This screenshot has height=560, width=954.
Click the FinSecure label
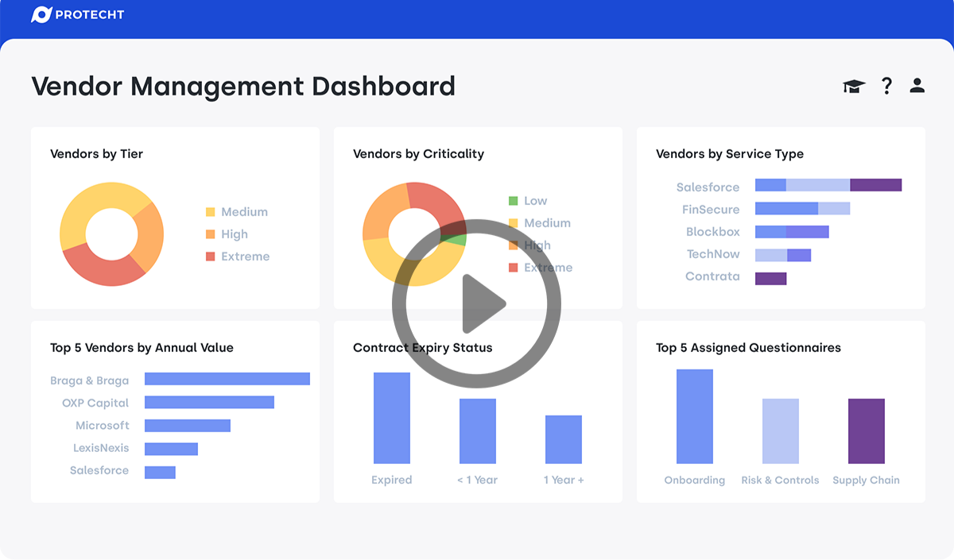pos(711,210)
